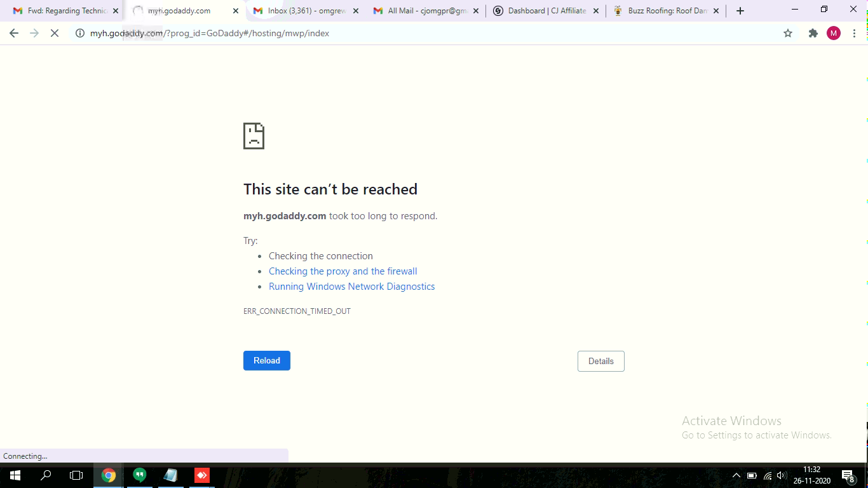The width and height of the screenshot is (868, 488).
Task: Click the blue Reload button
Action: (x=266, y=360)
